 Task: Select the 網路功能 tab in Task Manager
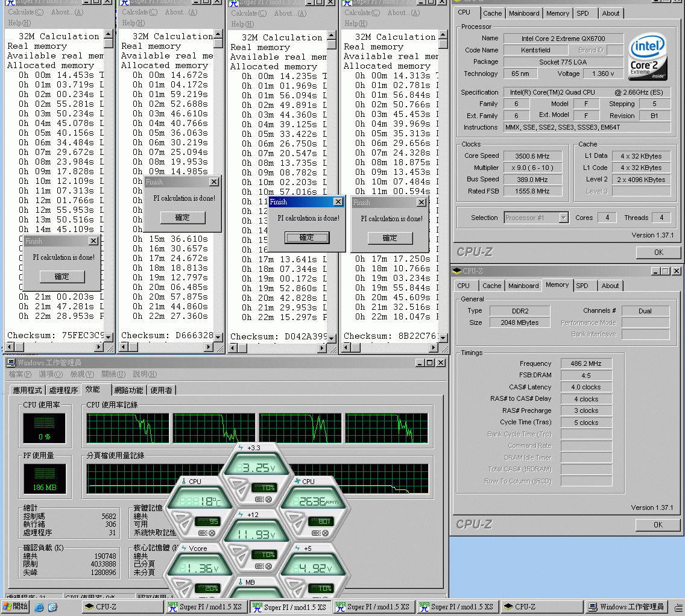point(129,391)
